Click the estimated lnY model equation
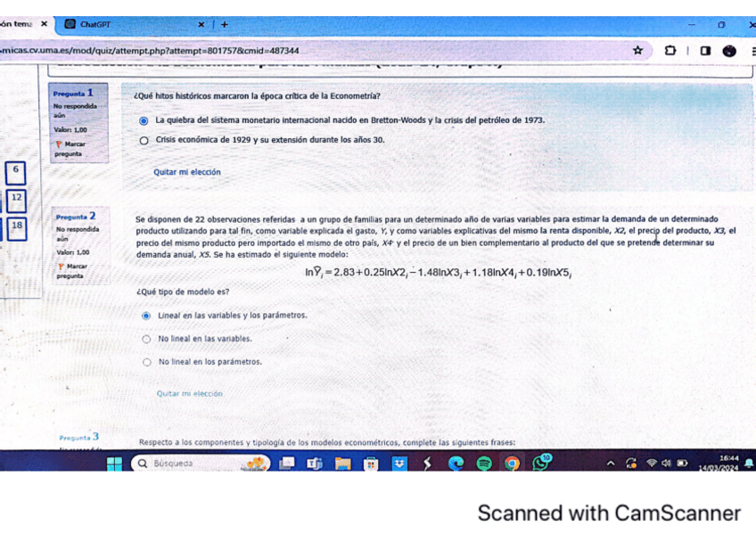The height and width of the screenshot is (534, 756). [x=439, y=273]
